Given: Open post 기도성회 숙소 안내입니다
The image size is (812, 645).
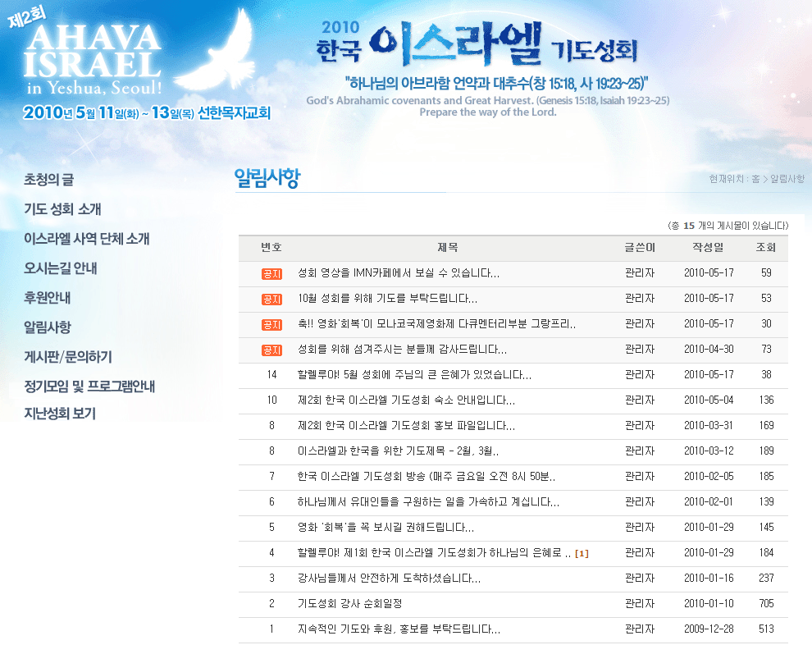Looking at the screenshot, I should (x=406, y=400).
